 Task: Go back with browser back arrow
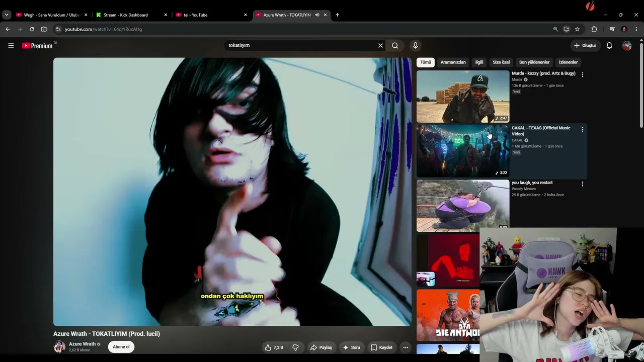tap(8, 29)
